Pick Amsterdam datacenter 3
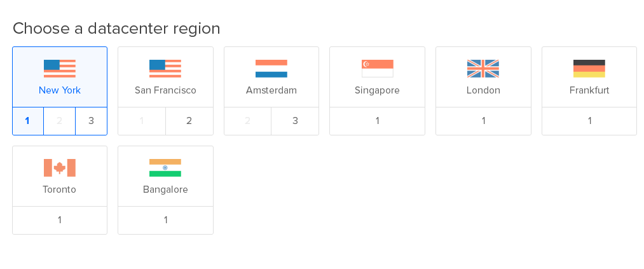The height and width of the screenshot is (269, 644). pos(295,121)
